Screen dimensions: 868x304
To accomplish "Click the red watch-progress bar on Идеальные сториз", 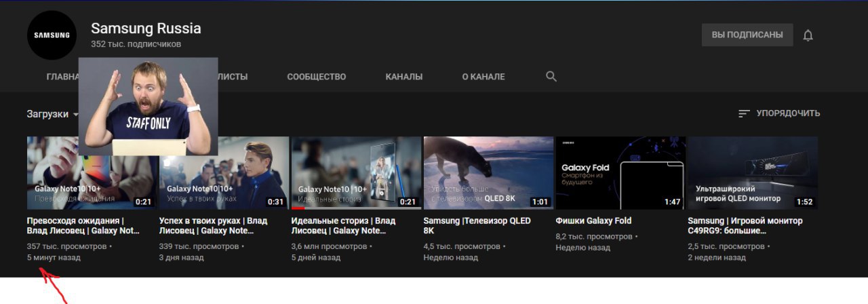I will tap(298, 208).
